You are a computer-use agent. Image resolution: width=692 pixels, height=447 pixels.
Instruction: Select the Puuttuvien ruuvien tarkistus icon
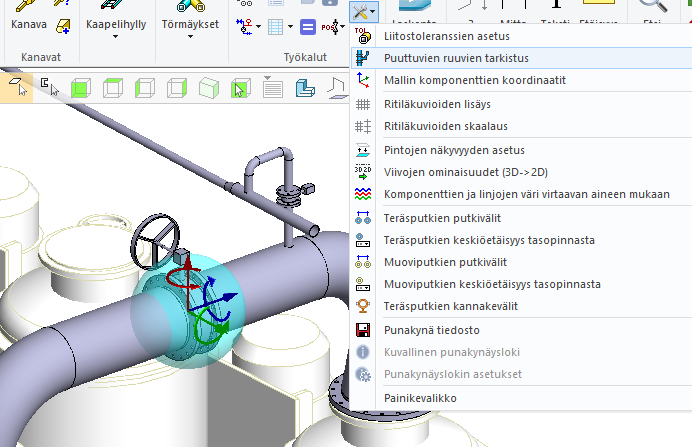[364, 58]
